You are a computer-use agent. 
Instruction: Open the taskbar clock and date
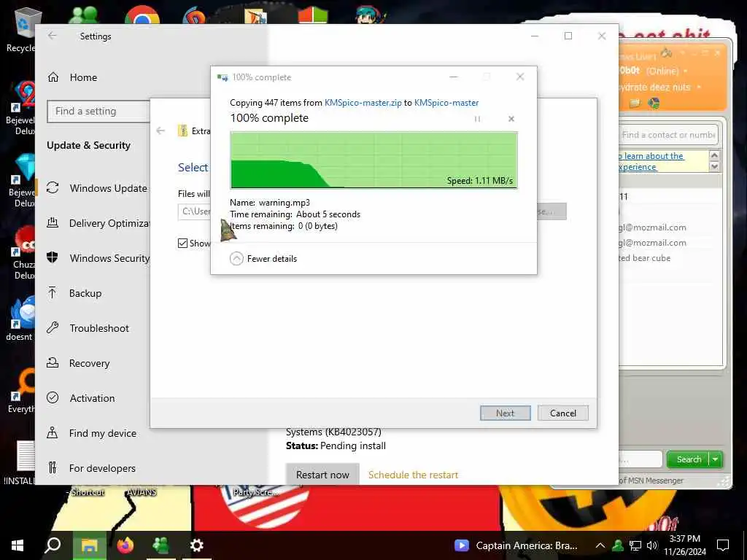(x=685, y=545)
